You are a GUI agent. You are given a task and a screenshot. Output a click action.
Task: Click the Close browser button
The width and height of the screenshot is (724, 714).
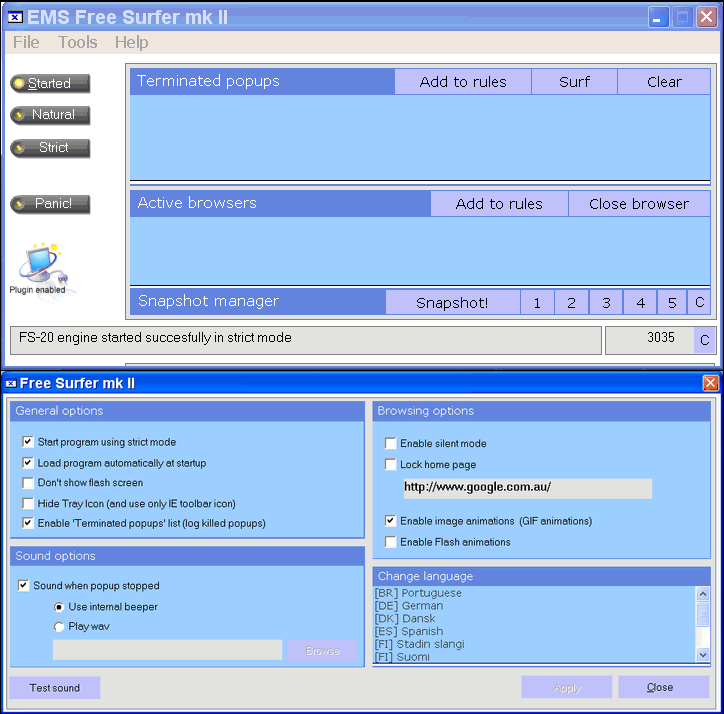tap(639, 204)
